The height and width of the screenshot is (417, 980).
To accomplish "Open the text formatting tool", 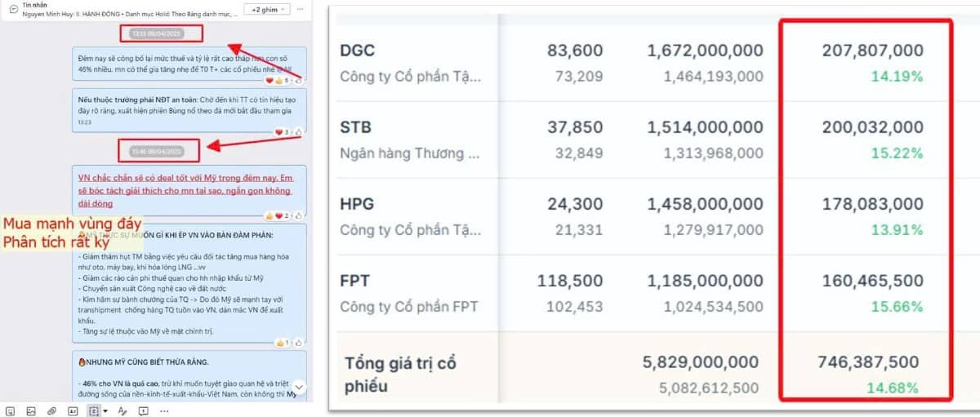I will pos(122,410).
